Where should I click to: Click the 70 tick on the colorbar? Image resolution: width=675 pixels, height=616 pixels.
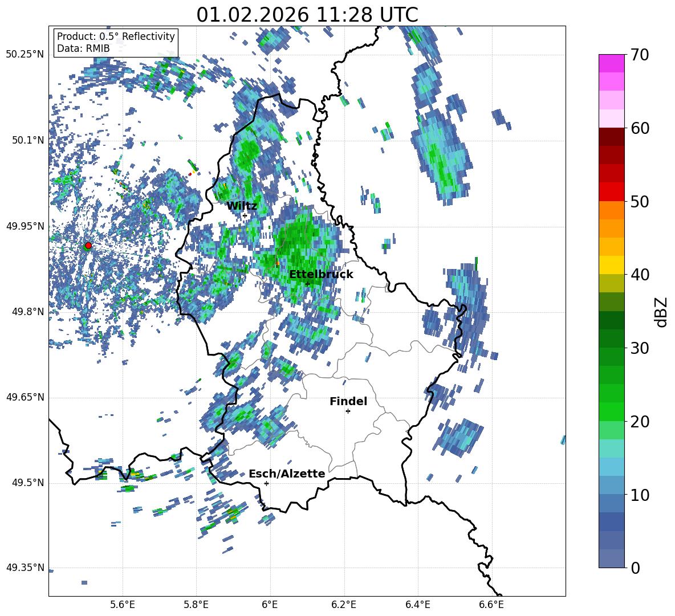640,55
